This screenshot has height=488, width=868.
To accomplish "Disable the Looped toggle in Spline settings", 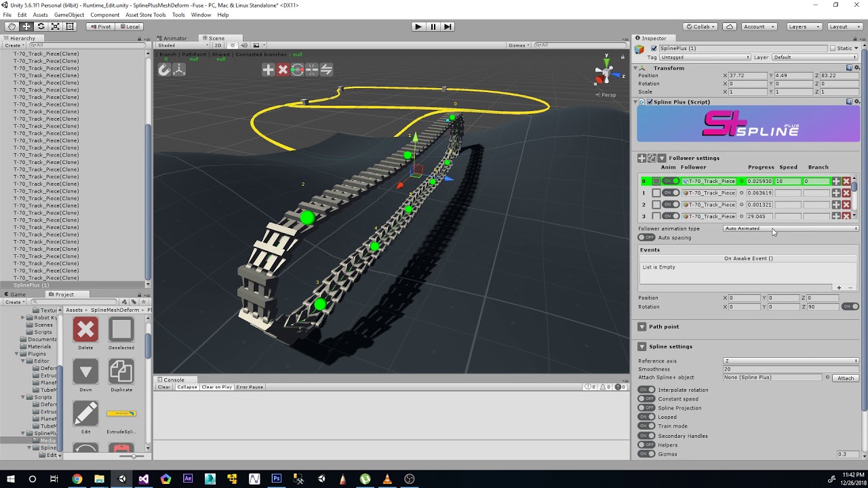I will click(x=645, y=416).
